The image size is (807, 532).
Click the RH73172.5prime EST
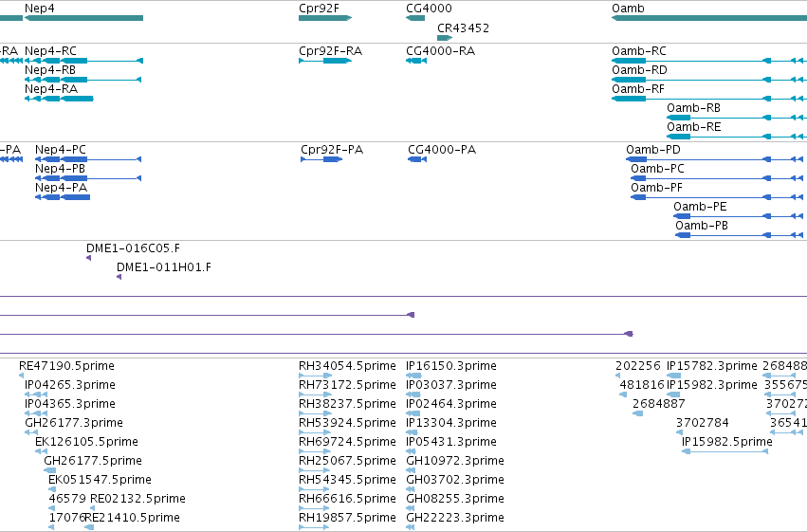click(316, 394)
